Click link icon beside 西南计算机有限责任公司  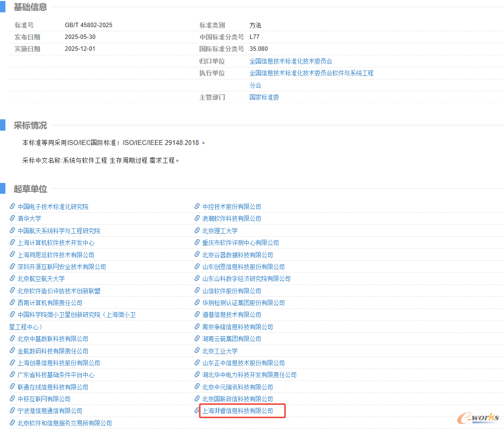(12, 303)
